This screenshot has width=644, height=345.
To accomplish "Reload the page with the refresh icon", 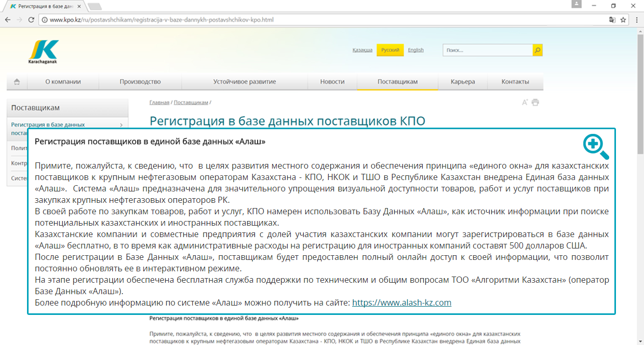I will point(31,20).
